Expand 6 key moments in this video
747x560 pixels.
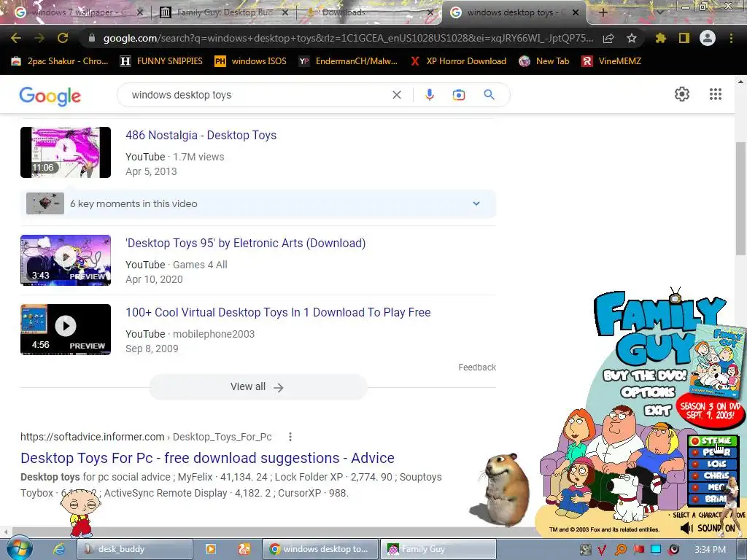tap(258, 204)
